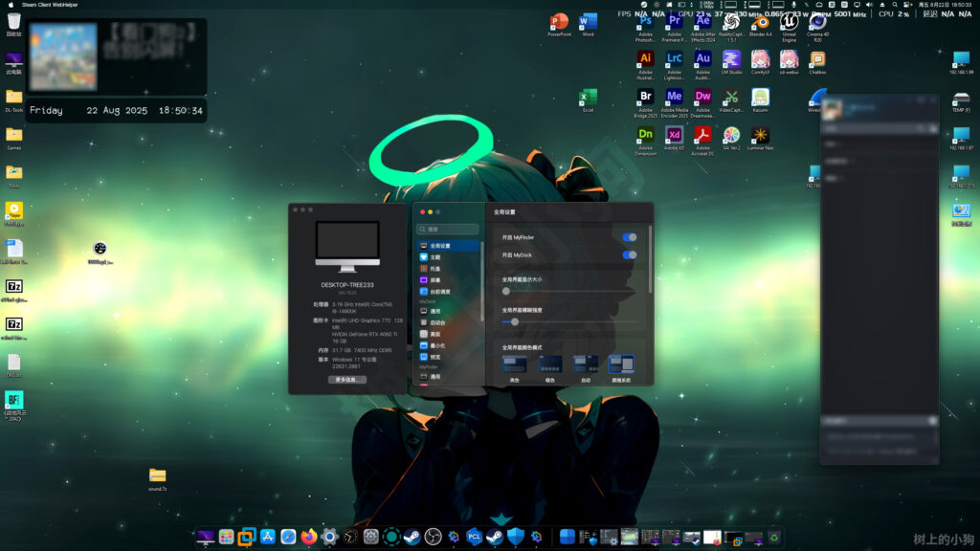Switch to the 主题 settings page
Viewport: 980px width, 551px height.
[448, 257]
